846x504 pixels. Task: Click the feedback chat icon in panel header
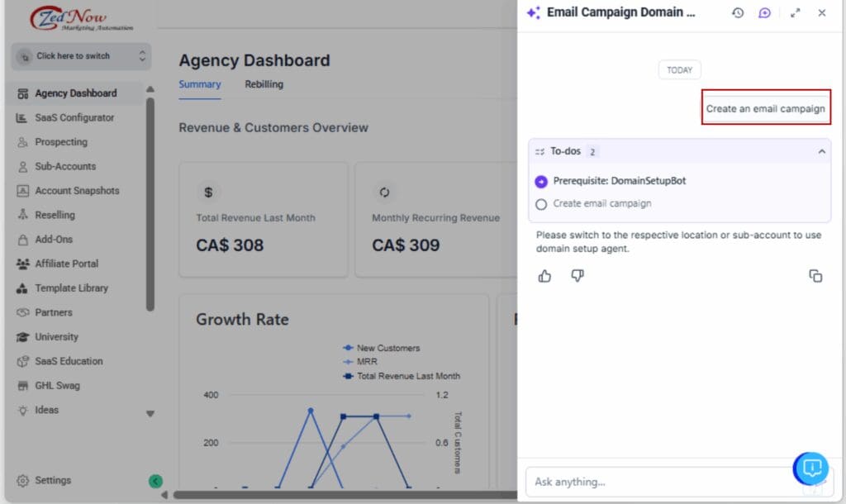[x=765, y=12]
